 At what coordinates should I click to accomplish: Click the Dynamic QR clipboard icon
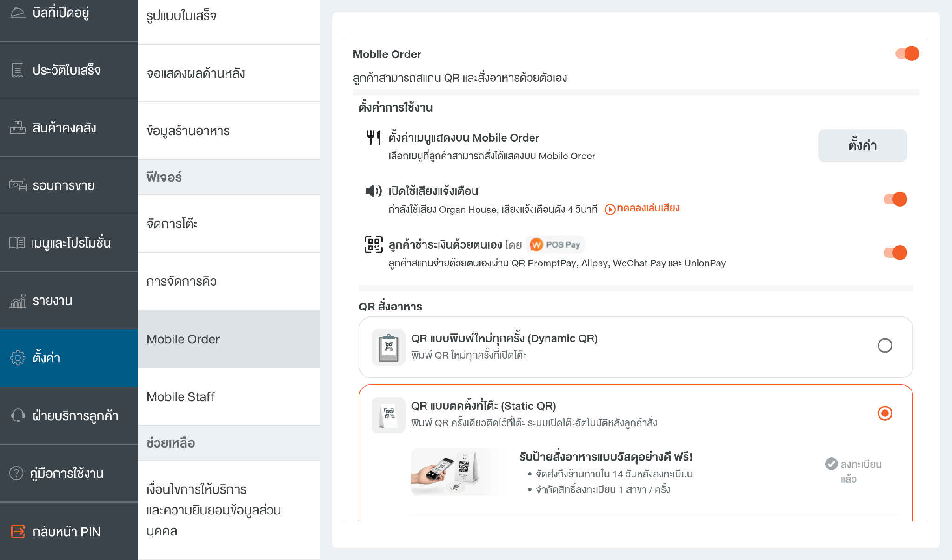(388, 348)
